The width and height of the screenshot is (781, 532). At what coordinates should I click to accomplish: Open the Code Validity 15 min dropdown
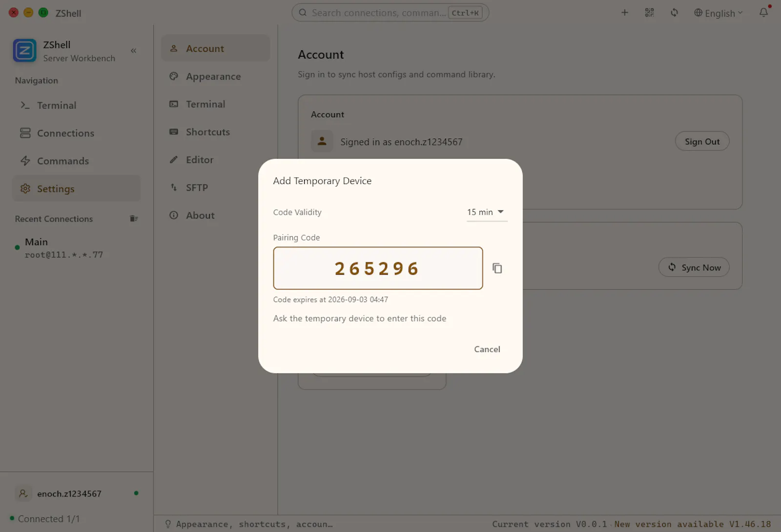[487, 212]
